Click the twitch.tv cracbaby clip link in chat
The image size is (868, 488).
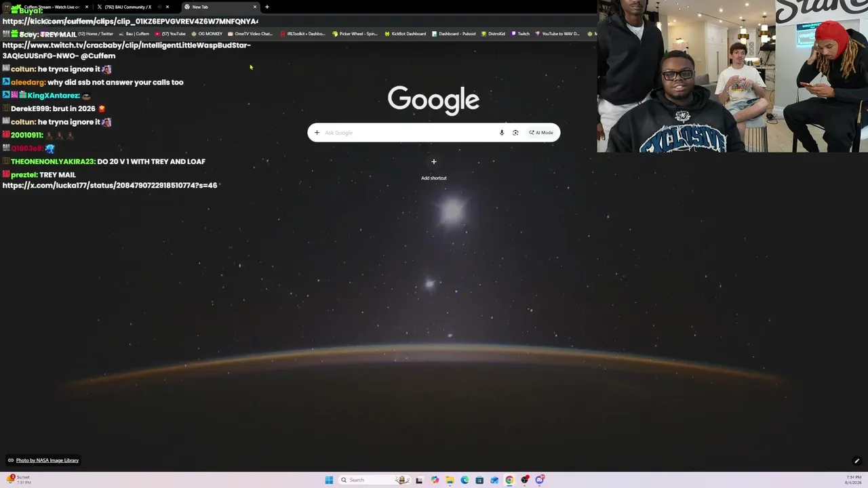coord(127,51)
